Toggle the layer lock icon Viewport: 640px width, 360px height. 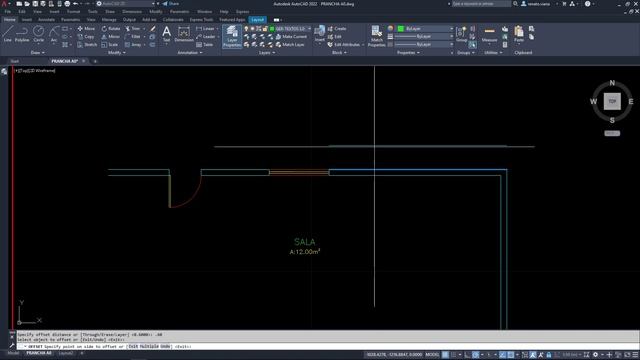[265, 29]
